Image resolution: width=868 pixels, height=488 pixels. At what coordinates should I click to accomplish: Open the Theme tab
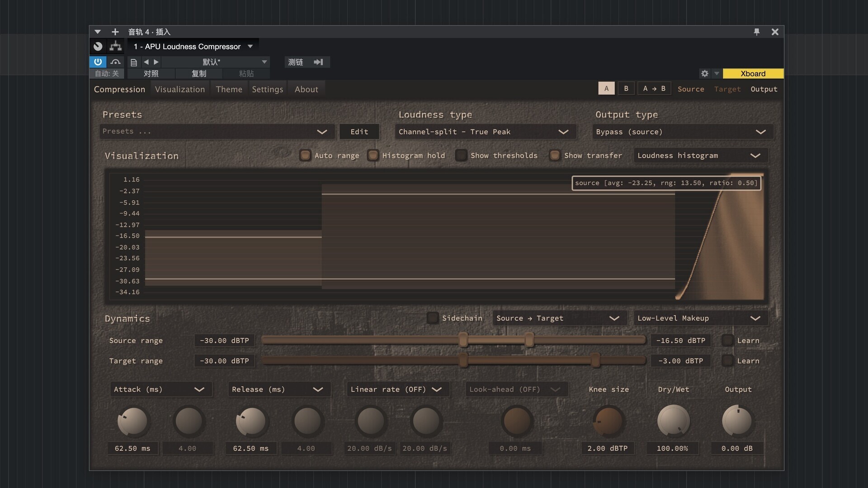click(229, 89)
